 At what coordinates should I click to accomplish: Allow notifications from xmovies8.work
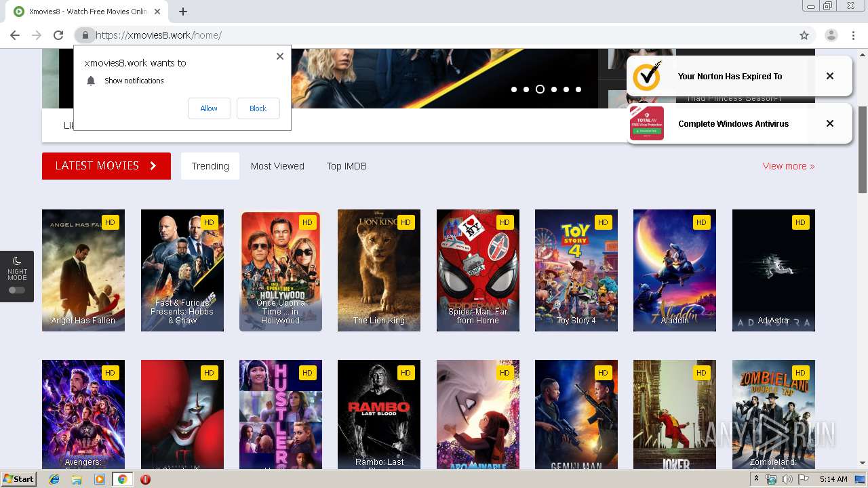coord(209,108)
